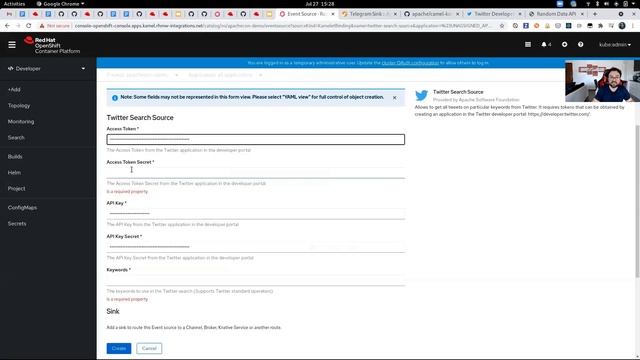640x360 pixels.
Task: Open Project in the sidebar
Action: coord(16,189)
